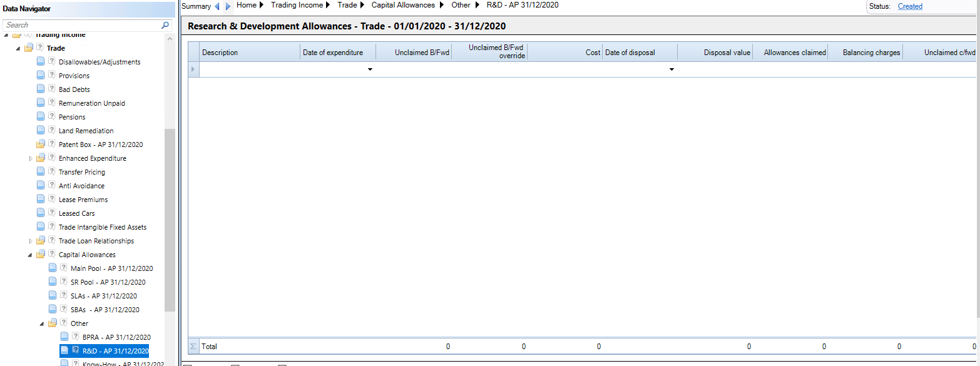Open the Date of expenditure dropdown
980x366 pixels.
(370, 69)
